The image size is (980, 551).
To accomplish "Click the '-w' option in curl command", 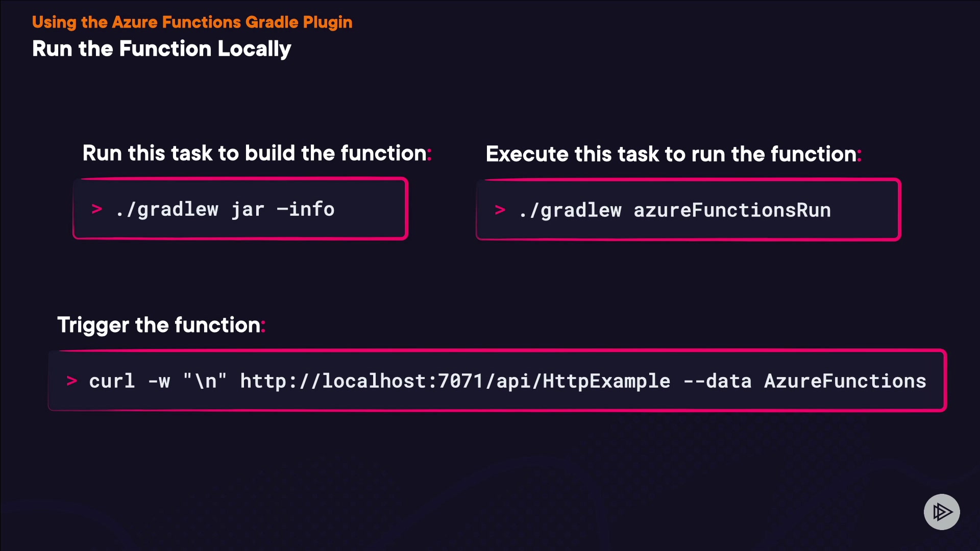I will click(159, 381).
